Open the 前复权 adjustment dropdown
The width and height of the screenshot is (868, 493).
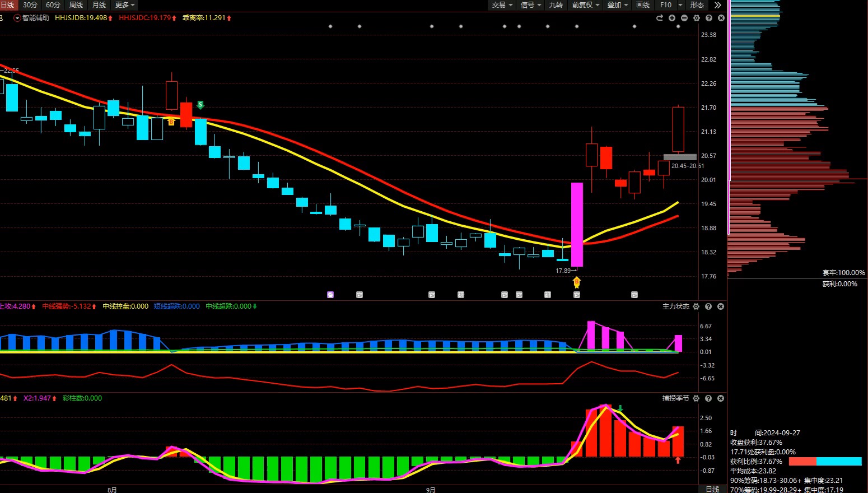click(586, 4)
